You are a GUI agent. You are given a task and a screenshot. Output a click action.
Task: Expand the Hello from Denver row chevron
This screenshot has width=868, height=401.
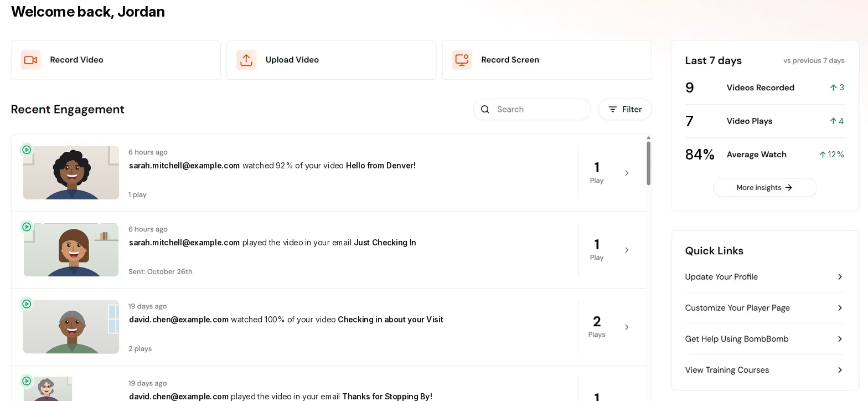pyautogui.click(x=627, y=173)
